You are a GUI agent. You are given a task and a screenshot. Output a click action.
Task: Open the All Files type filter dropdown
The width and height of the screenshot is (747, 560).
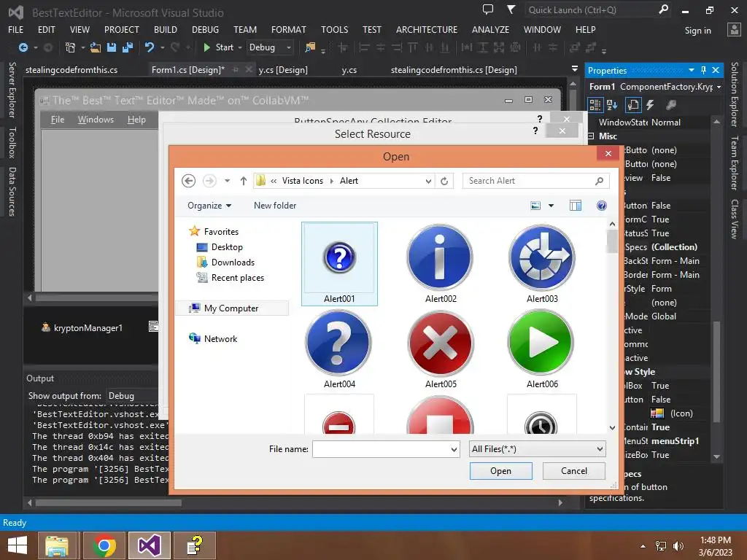pyautogui.click(x=538, y=449)
